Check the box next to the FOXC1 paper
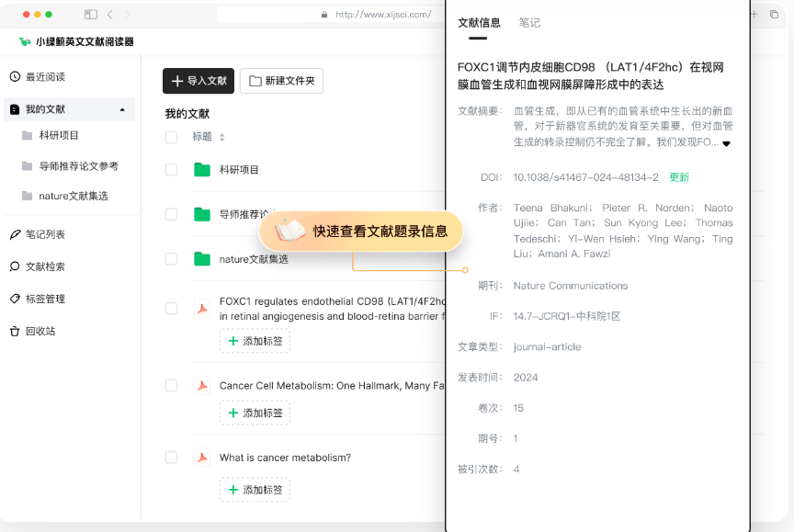This screenshot has height=532, width=794. [x=171, y=311]
